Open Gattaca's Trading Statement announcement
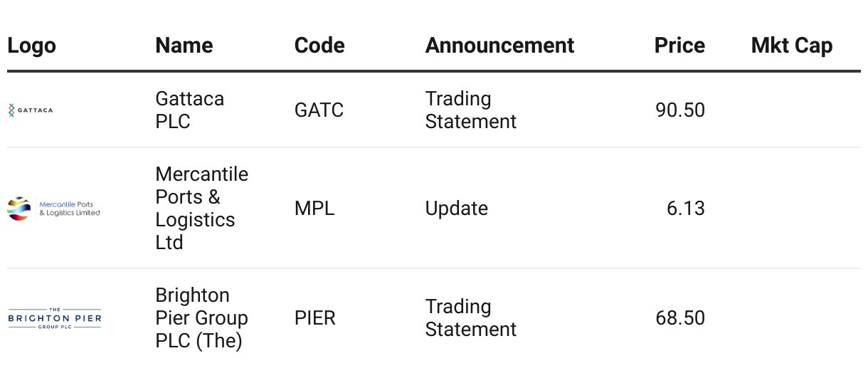The height and width of the screenshot is (373, 868). [x=471, y=110]
